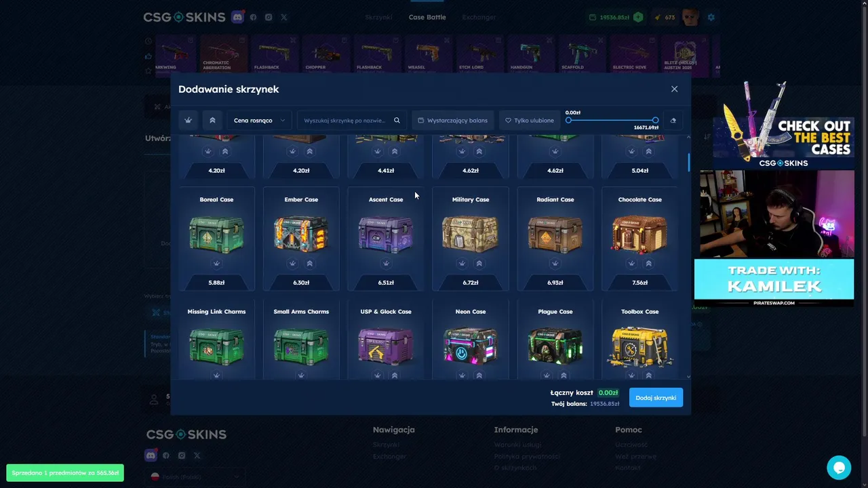868x488 pixels.
Task: Select the Military Case thumbnail
Action: coord(471,233)
